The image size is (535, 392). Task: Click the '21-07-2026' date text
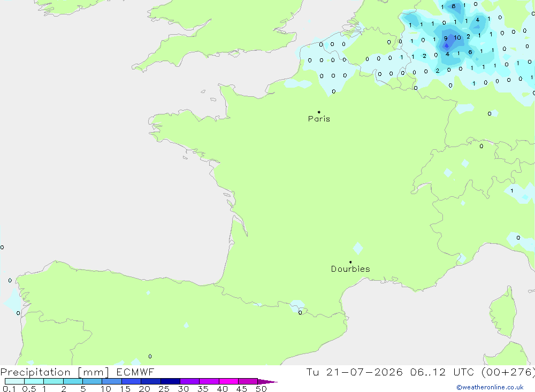(364, 372)
